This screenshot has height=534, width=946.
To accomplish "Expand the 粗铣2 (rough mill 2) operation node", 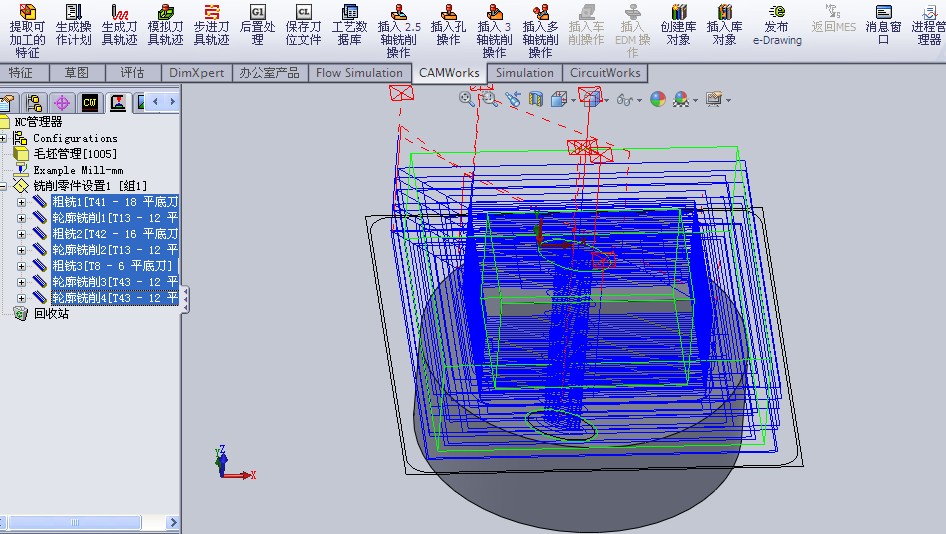I will [x=21, y=234].
